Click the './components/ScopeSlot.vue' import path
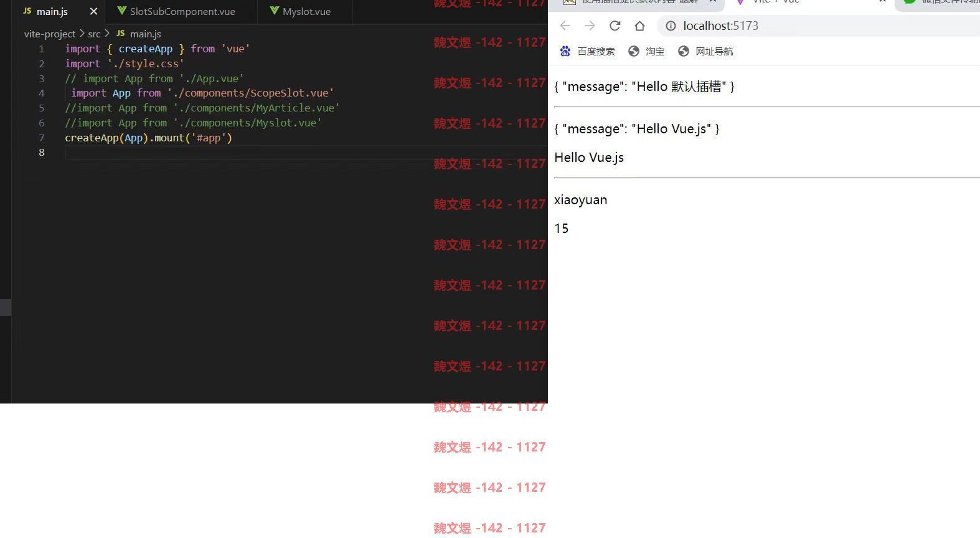Screen dimensions: 980x538 pos(250,93)
